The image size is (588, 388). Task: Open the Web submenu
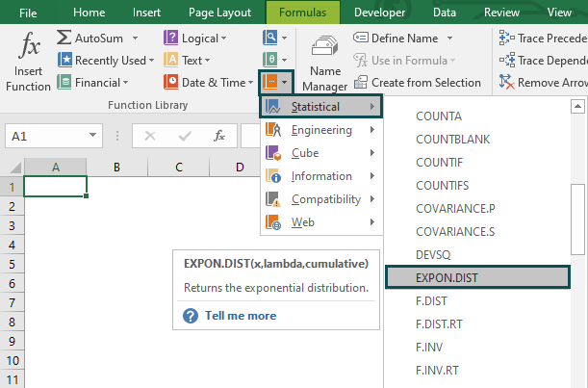(x=321, y=222)
